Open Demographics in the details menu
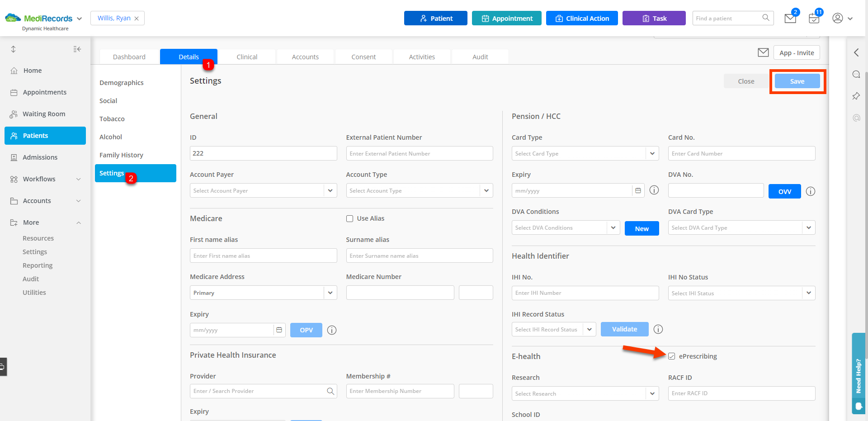868x421 pixels. (x=122, y=83)
